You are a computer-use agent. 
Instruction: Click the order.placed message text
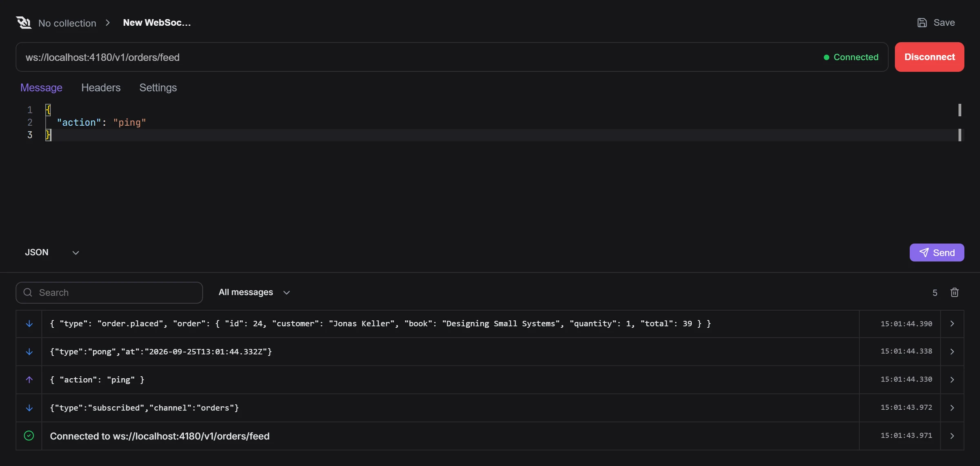point(380,324)
